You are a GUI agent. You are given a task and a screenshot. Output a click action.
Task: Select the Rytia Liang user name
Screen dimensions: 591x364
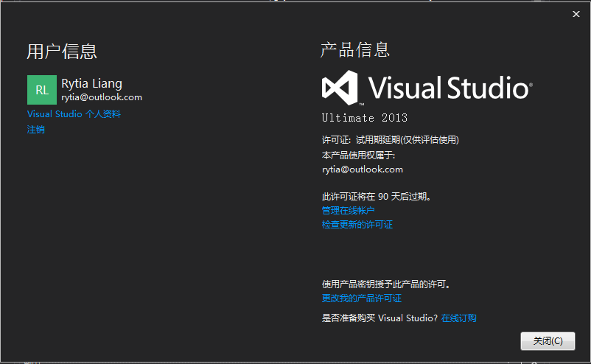click(x=91, y=83)
